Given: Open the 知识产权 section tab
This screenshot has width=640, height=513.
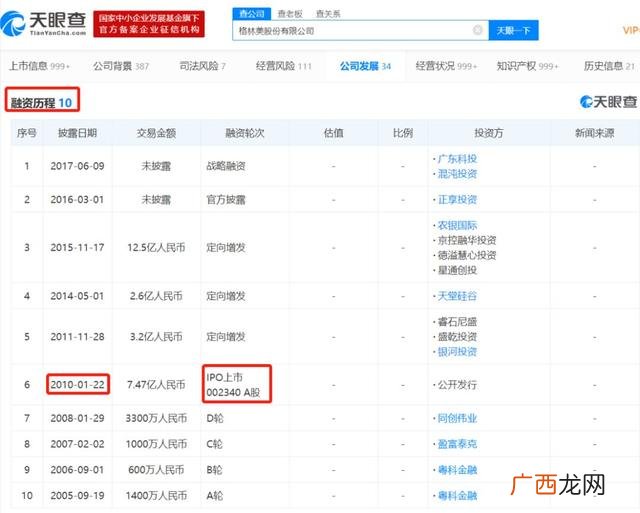Looking at the screenshot, I should coord(527,66).
